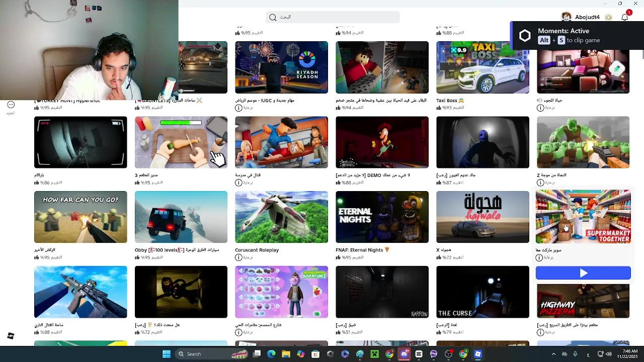Screen dimensions: 644x362
Task: Click the %79 rating under The Curse
Action: pyautogui.click(x=450, y=332)
